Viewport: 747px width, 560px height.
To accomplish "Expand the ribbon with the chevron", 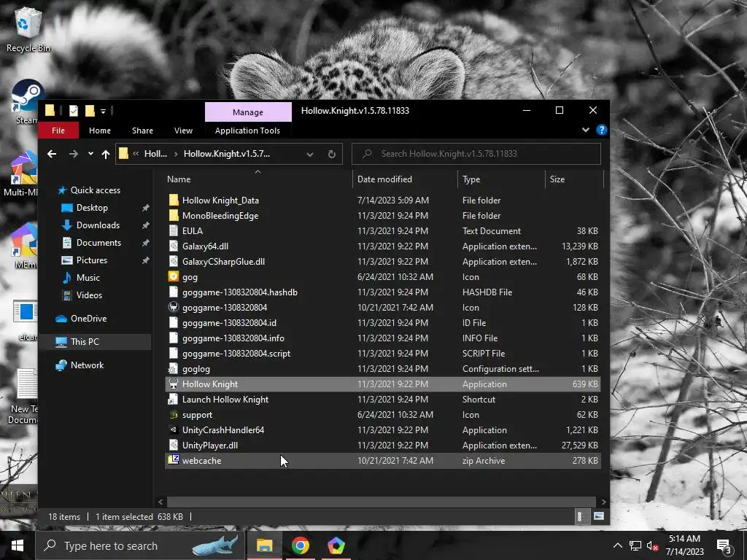I will [x=586, y=130].
